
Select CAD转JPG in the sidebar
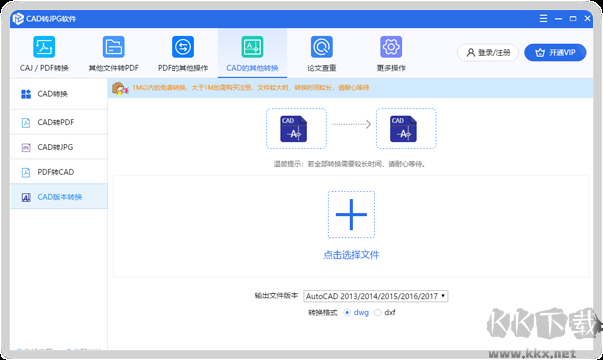pos(59,147)
